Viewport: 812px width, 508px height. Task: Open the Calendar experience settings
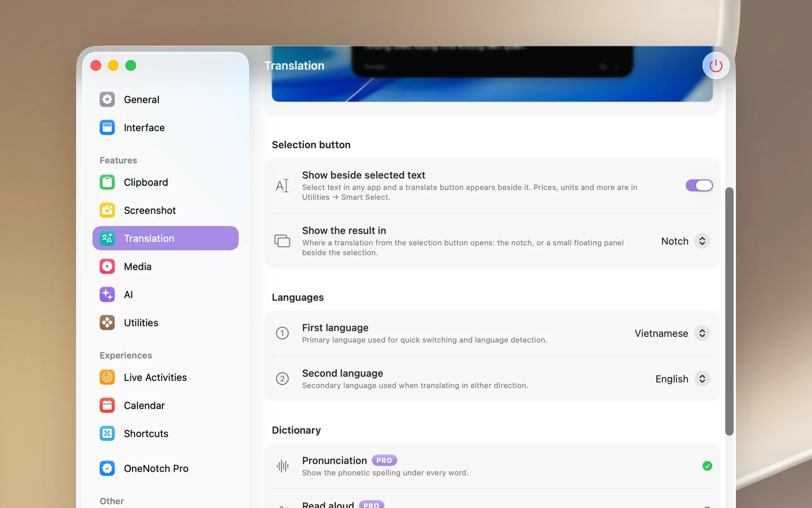(x=165, y=405)
